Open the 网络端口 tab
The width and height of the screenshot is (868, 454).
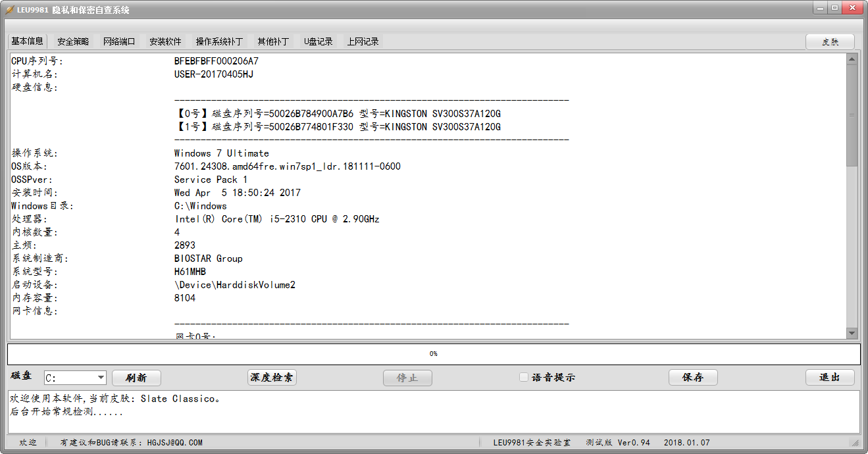tap(119, 41)
